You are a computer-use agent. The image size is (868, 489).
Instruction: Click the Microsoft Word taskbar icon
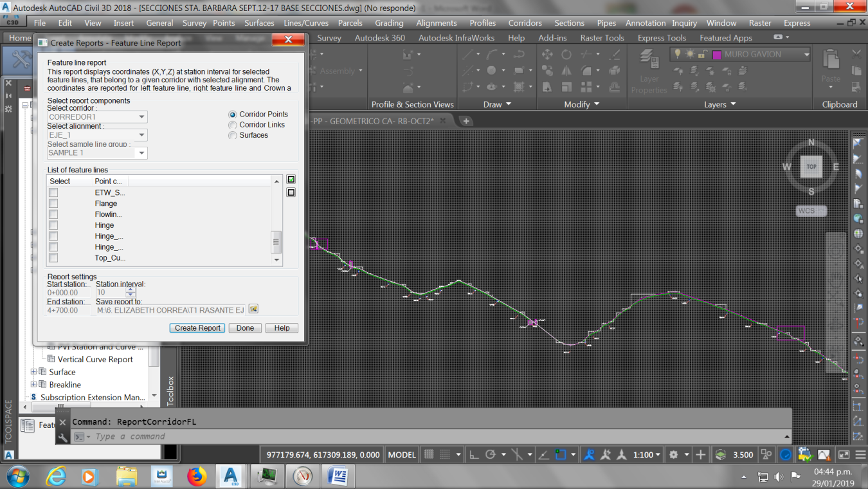pyautogui.click(x=337, y=477)
